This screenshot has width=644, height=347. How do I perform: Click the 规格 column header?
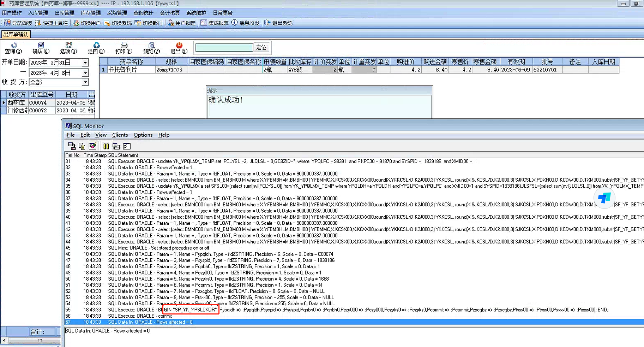click(171, 62)
